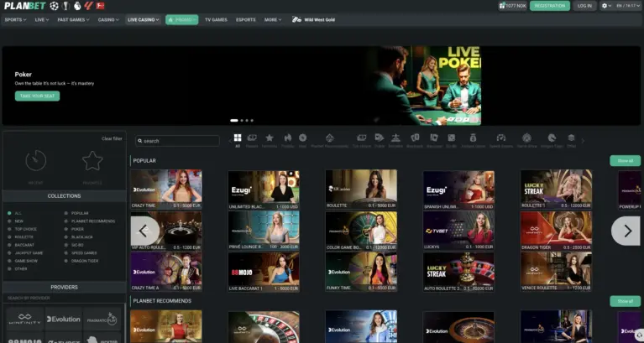Open the La Liga red logo icon
644x343 pixels.
point(89,6)
